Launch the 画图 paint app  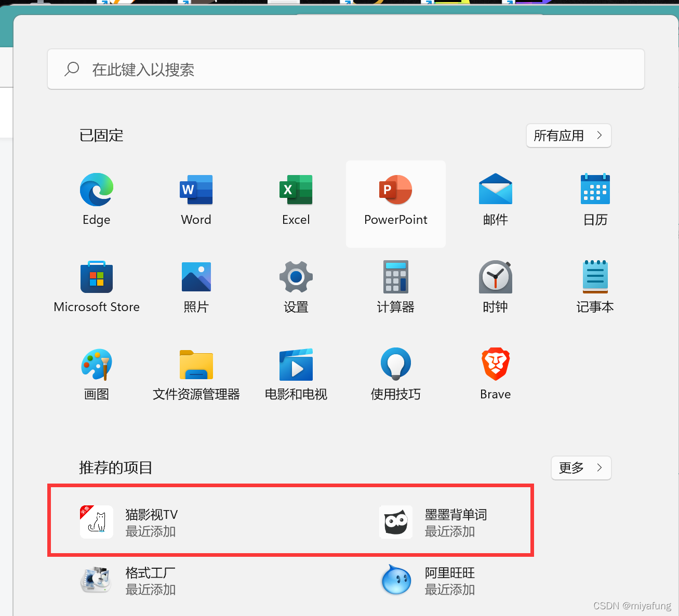pos(97,365)
